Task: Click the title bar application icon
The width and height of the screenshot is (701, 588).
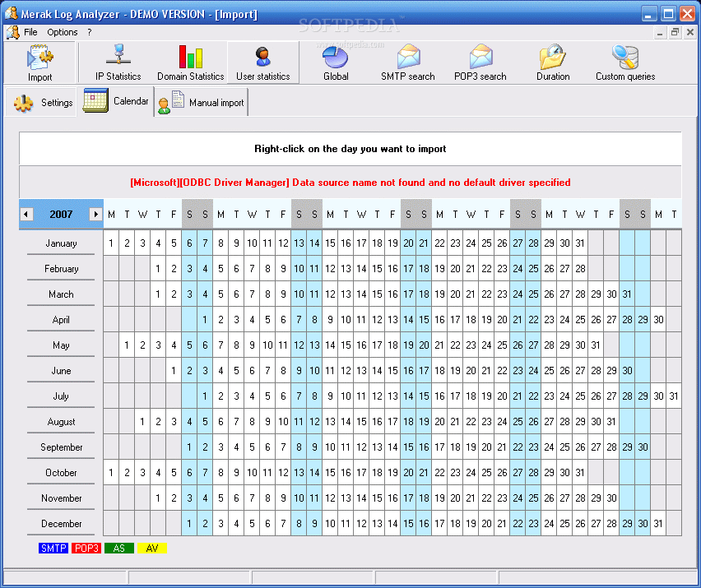Action: click(x=12, y=13)
